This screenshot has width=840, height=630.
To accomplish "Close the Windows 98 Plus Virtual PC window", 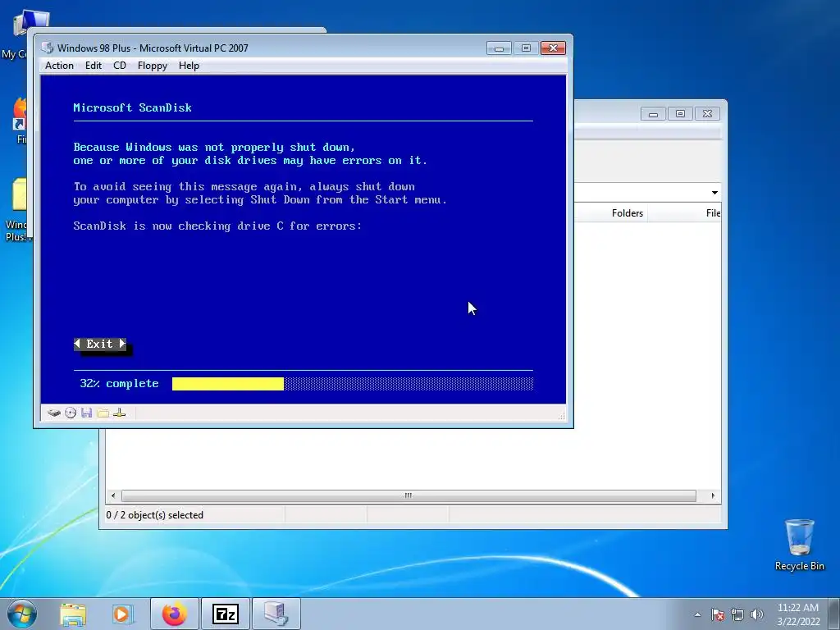I will tap(553, 48).
